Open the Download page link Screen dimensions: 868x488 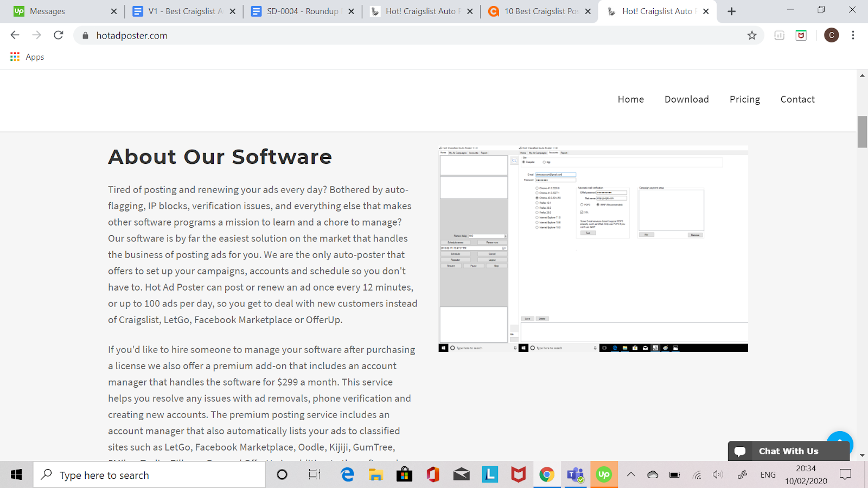(x=687, y=99)
